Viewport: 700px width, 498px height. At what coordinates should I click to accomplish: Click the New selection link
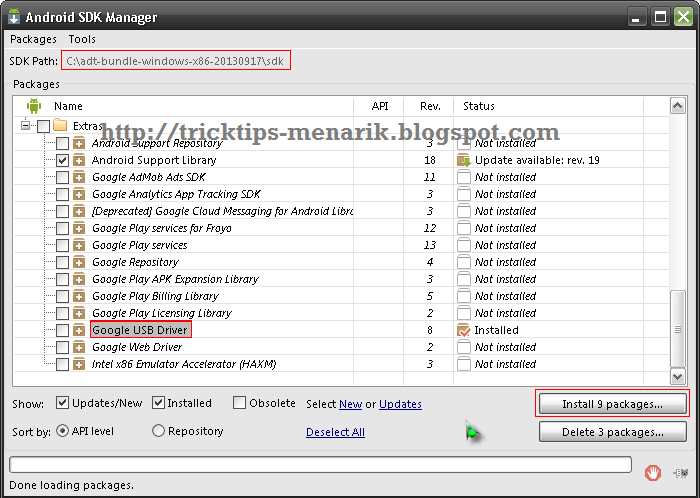(x=350, y=404)
